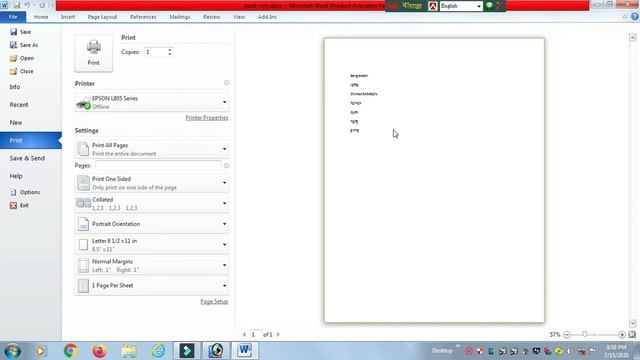Open the Mailings ribbon tab
Screen dimensions: 640x360
[180, 17]
